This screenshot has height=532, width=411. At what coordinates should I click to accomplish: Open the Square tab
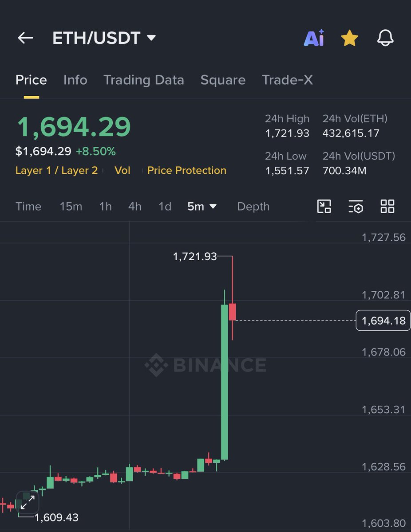223,80
